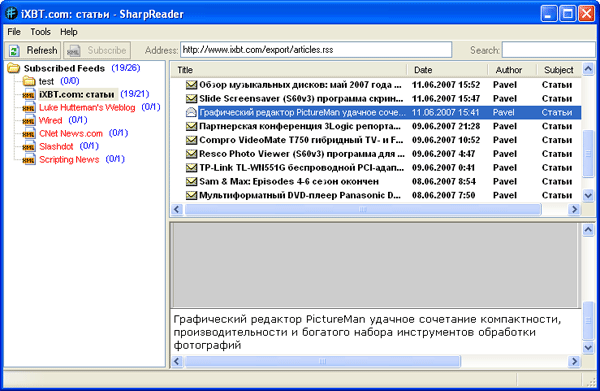600x391 pixels.
Task: Click preview pane horizontal scrollbar thumb
Action: point(323,361)
